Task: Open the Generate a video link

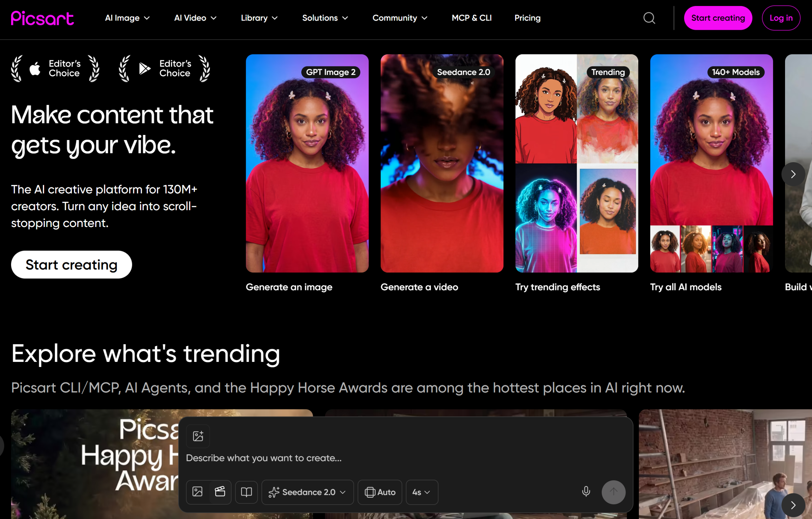Action: point(419,287)
